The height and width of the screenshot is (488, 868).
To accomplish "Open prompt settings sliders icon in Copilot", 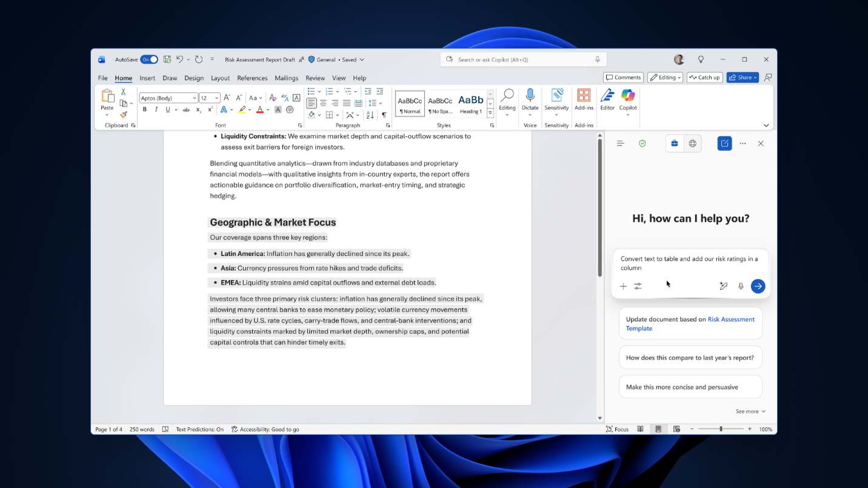I will 638,286.
